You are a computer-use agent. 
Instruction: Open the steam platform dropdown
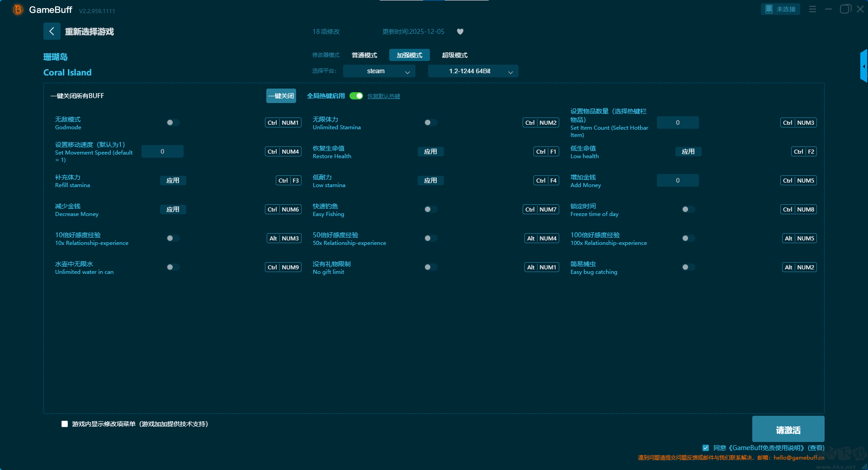379,71
